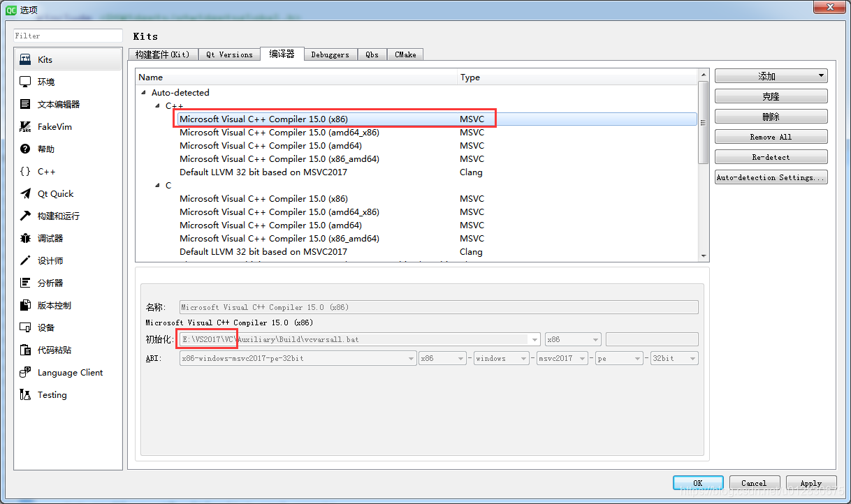This screenshot has width=851, height=504.
Task: Select the 调试器 bug icon
Action: 25,238
